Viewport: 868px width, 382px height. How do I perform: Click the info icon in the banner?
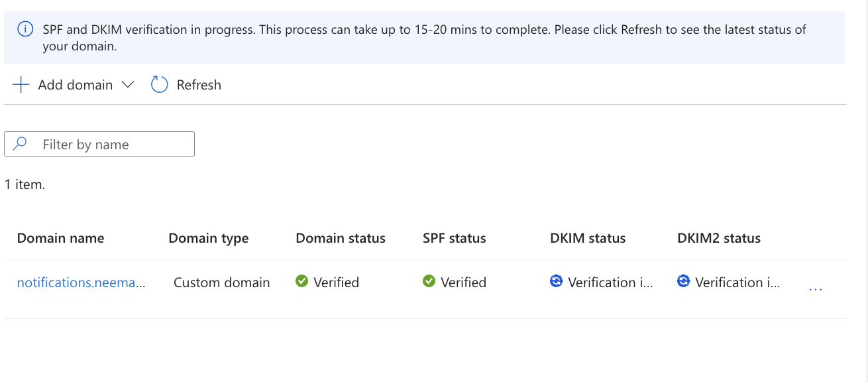[25, 29]
